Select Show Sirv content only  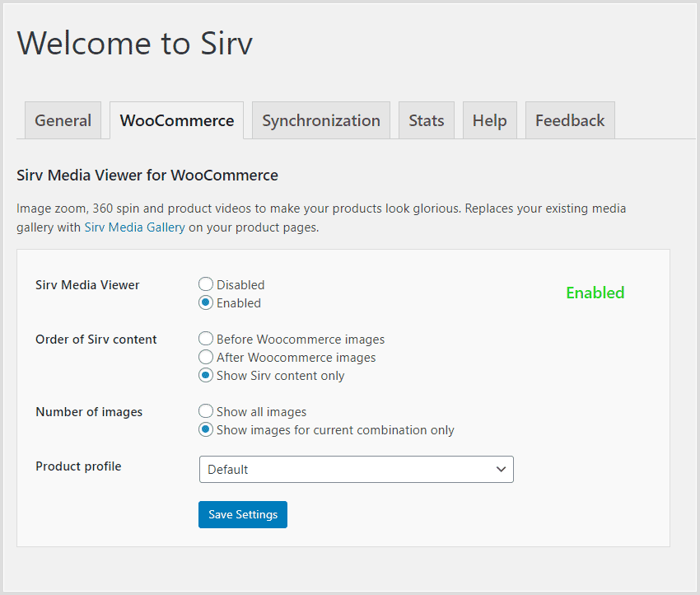coord(205,375)
